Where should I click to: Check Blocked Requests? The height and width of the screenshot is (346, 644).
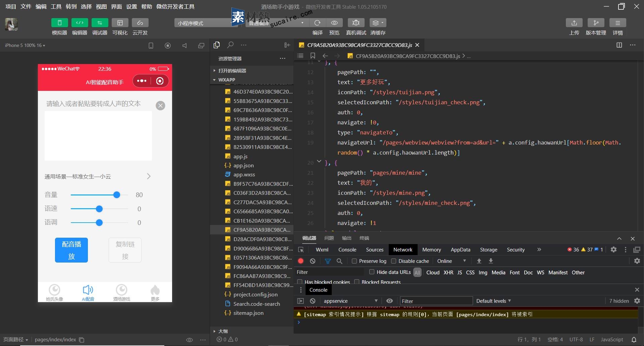[x=357, y=282]
